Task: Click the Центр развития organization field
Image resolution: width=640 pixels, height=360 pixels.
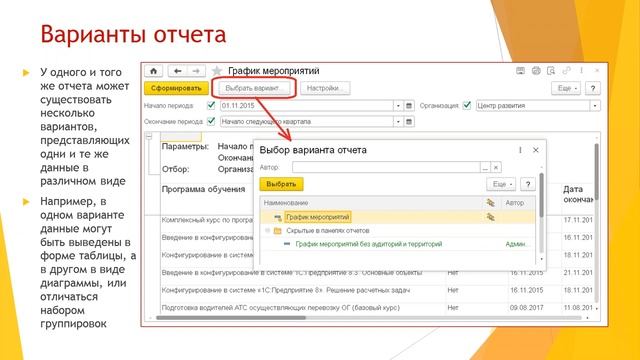Action: pyautogui.click(x=533, y=106)
